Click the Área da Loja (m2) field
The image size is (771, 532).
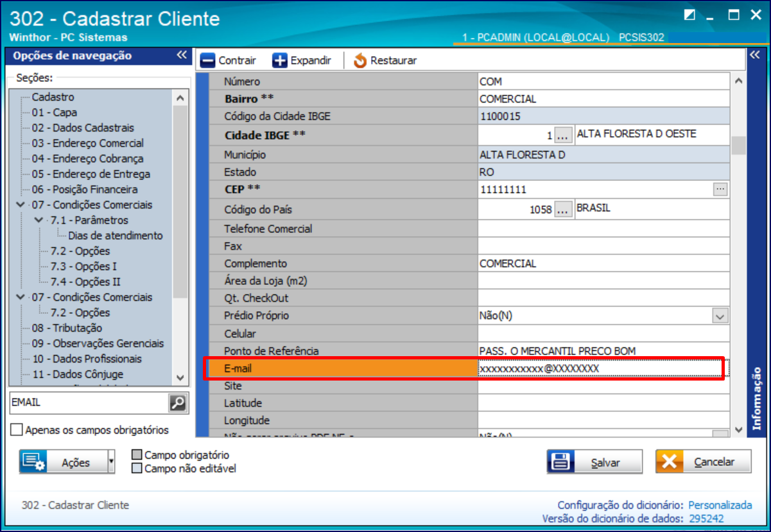point(603,281)
